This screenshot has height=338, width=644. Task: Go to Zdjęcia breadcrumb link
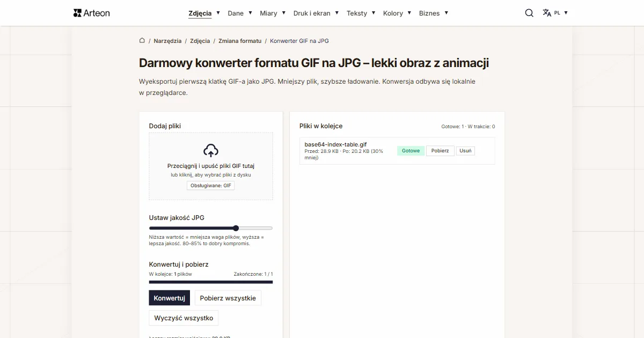pos(200,41)
